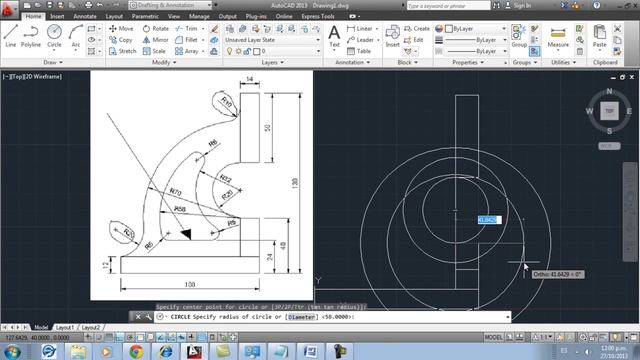The image size is (640, 360).
Task: Open the Express Tools tab
Action: pyautogui.click(x=318, y=16)
